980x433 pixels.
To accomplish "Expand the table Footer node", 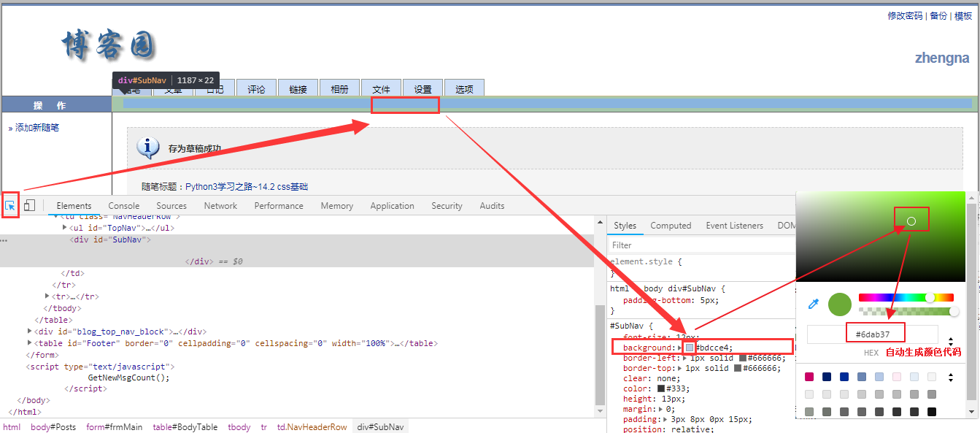I will pyautogui.click(x=29, y=343).
